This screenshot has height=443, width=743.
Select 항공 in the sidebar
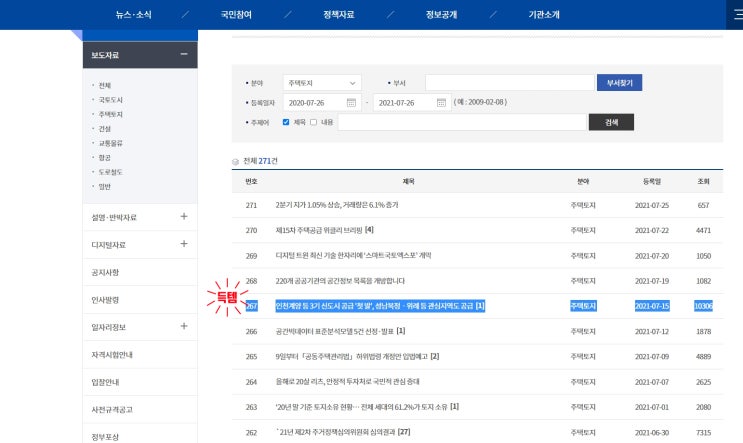click(x=105, y=158)
